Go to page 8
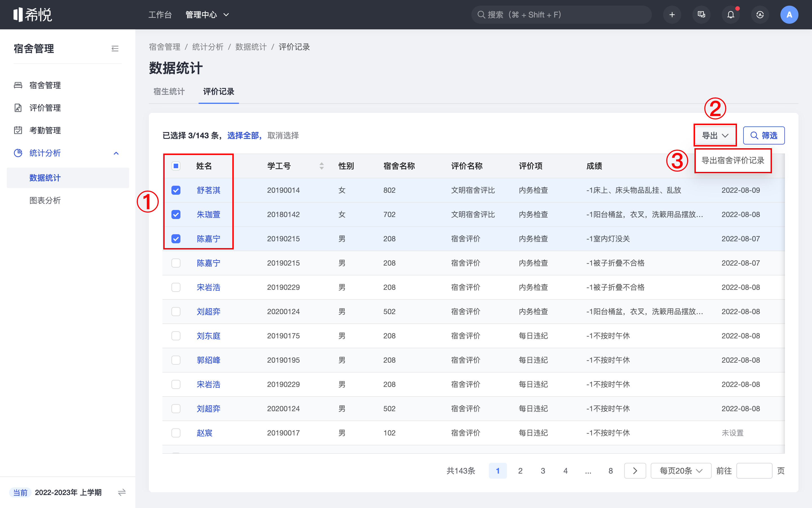Screen dimensions: 812x508 pyautogui.click(x=610, y=471)
